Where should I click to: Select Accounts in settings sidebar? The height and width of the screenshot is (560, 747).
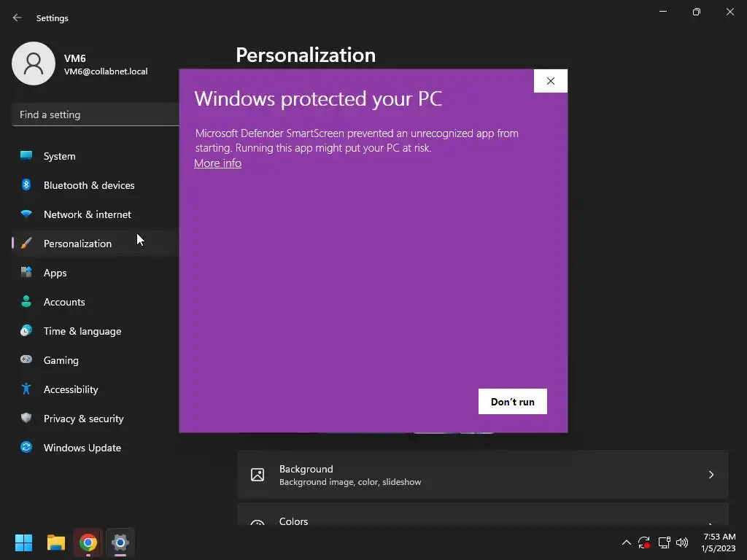click(x=96, y=301)
